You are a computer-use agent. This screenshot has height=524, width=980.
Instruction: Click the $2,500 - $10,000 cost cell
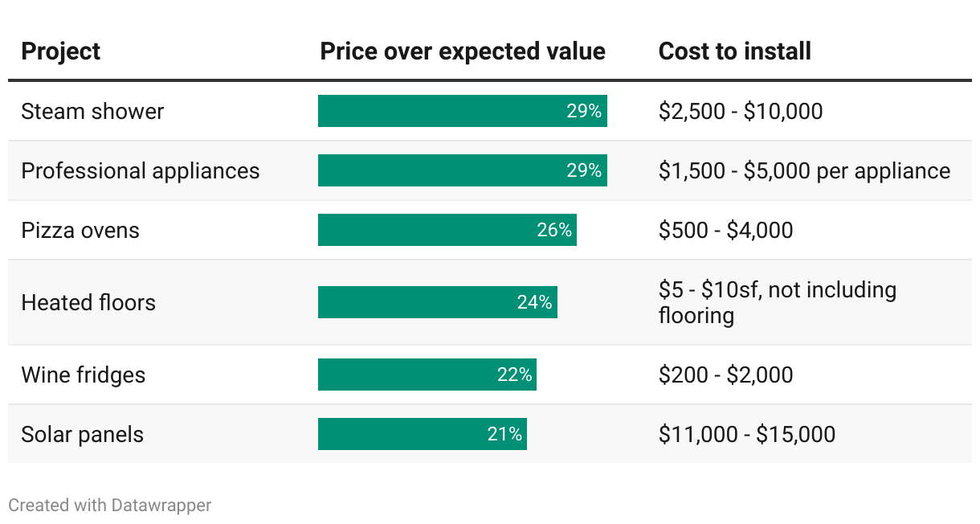coord(741,111)
